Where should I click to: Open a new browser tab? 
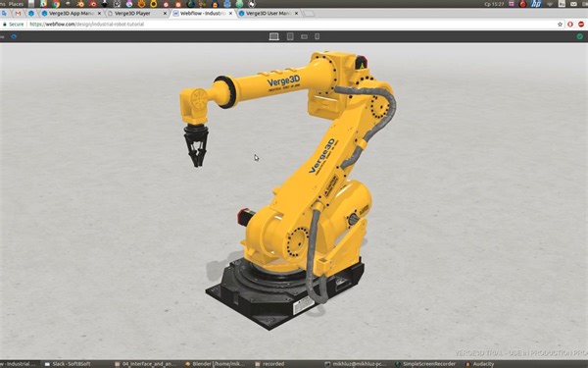point(309,14)
